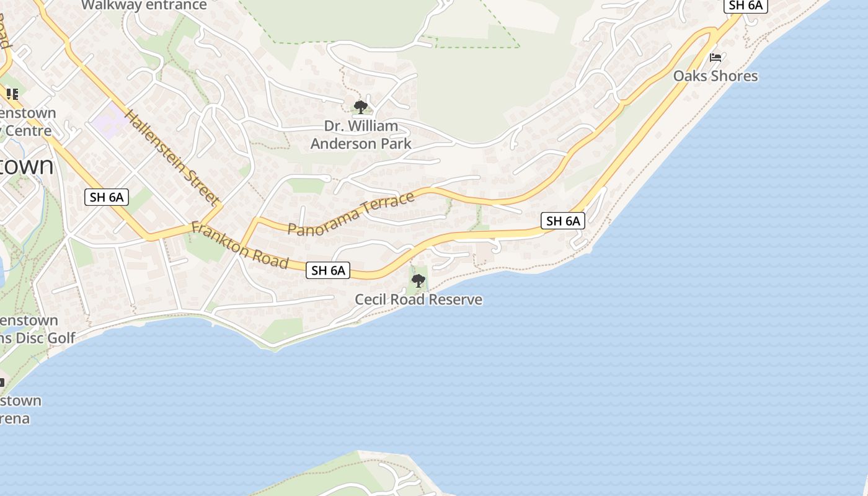The width and height of the screenshot is (868, 496).
Task: Select the Oaks Shores hotel bed icon
Action: pos(715,58)
